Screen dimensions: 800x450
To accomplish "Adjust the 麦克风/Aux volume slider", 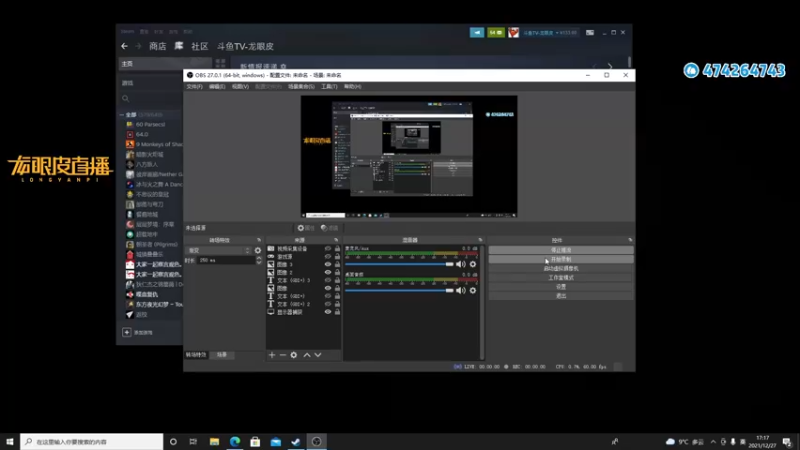I will click(399, 264).
